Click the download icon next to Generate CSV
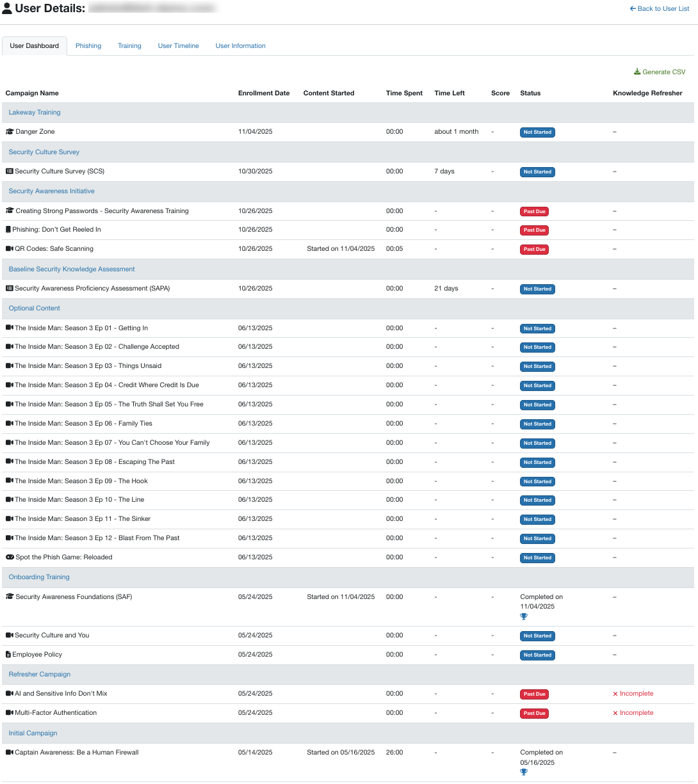Image resolution: width=698 pixels, height=784 pixels. click(637, 72)
